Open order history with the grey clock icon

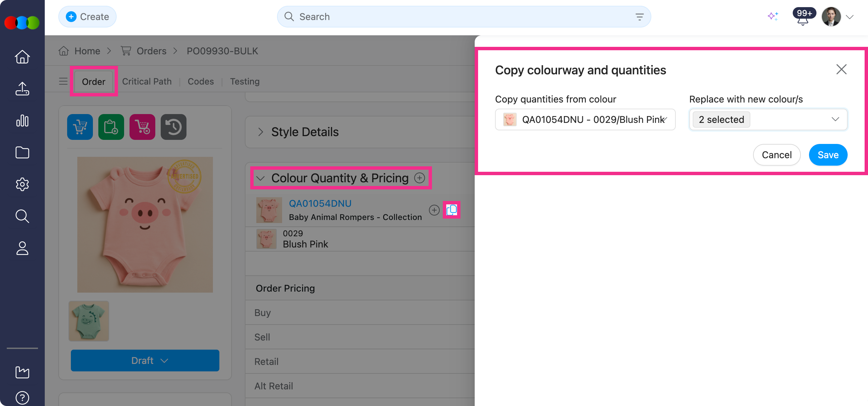coord(173,127)
